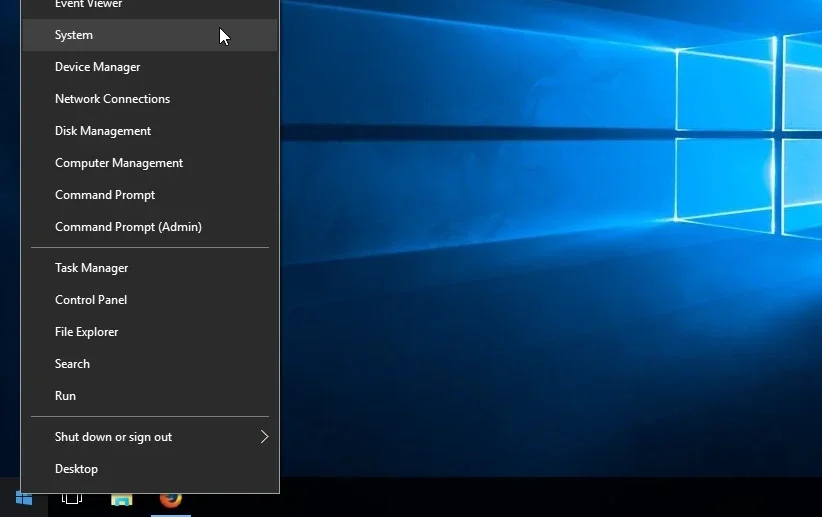Choose Search from the menu
Screen dimensions: 822x517
tap(72, 364)
